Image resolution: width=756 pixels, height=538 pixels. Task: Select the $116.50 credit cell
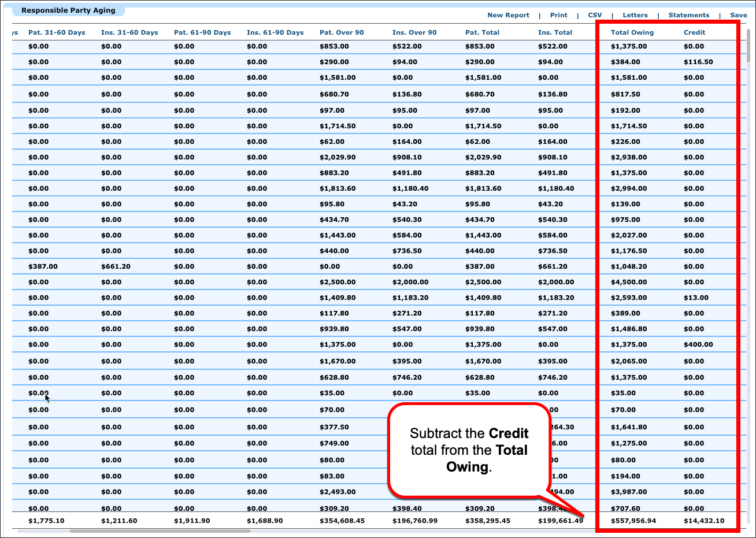(698, 62)
